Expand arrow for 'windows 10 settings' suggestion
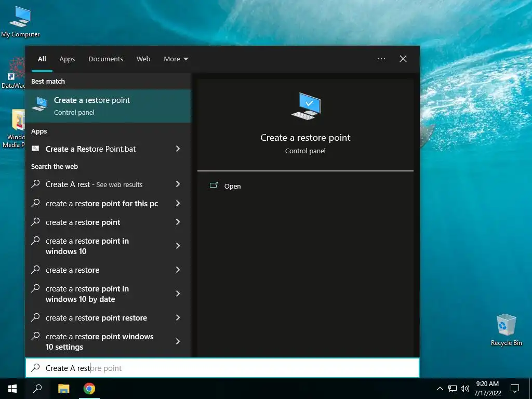 tap(178, 341)
